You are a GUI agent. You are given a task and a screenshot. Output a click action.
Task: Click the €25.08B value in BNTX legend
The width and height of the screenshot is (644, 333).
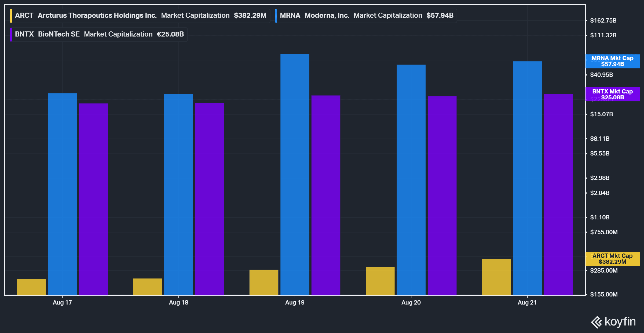click(x=170, y=34)
